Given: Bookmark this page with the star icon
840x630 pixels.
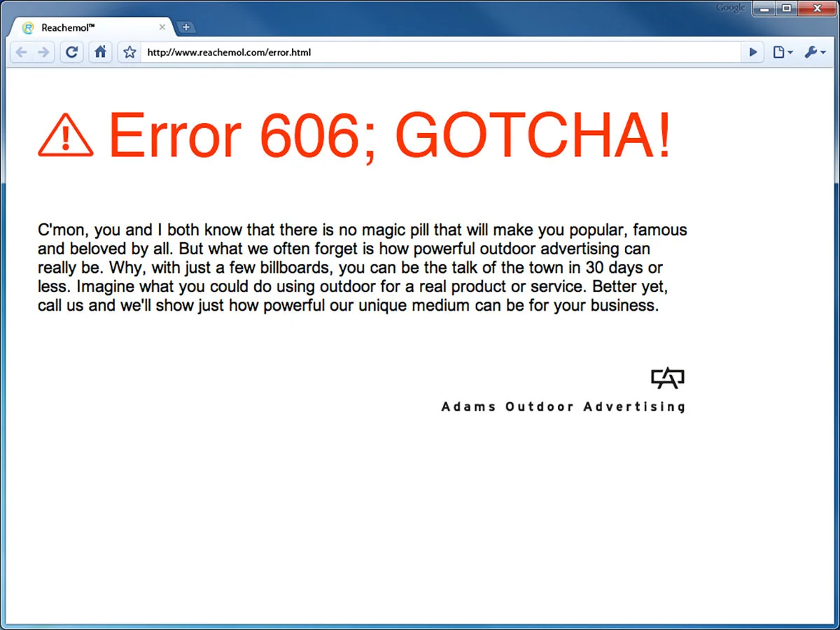Looking at the screenshot, I should [129, 52].
